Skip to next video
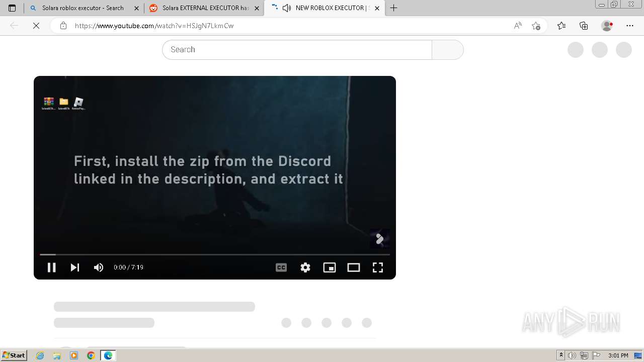 coord(74,267)
